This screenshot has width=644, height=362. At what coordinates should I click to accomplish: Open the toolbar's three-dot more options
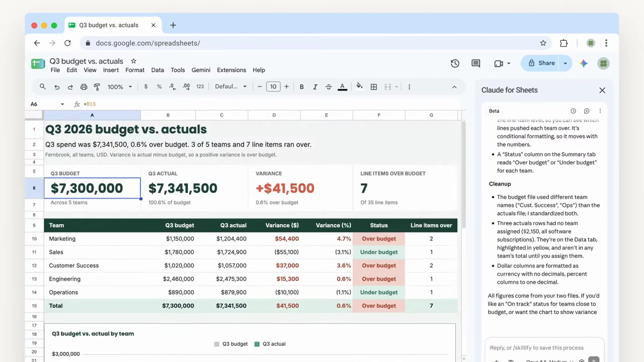409,86
